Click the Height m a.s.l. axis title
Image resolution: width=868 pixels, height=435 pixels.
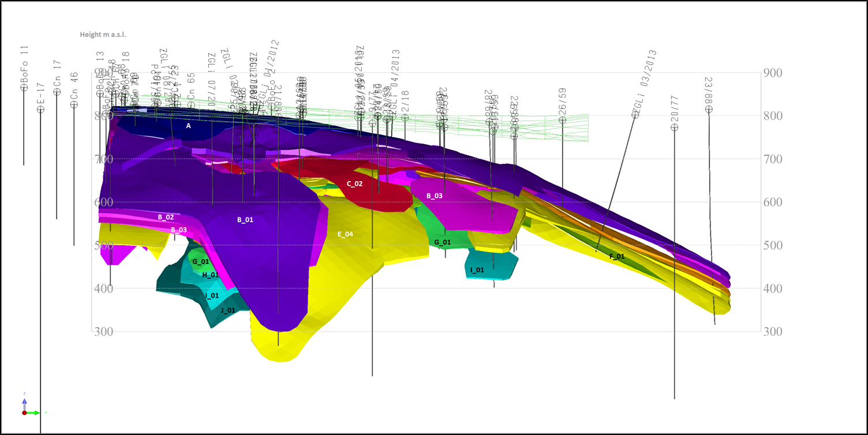(x=103, y=35)
